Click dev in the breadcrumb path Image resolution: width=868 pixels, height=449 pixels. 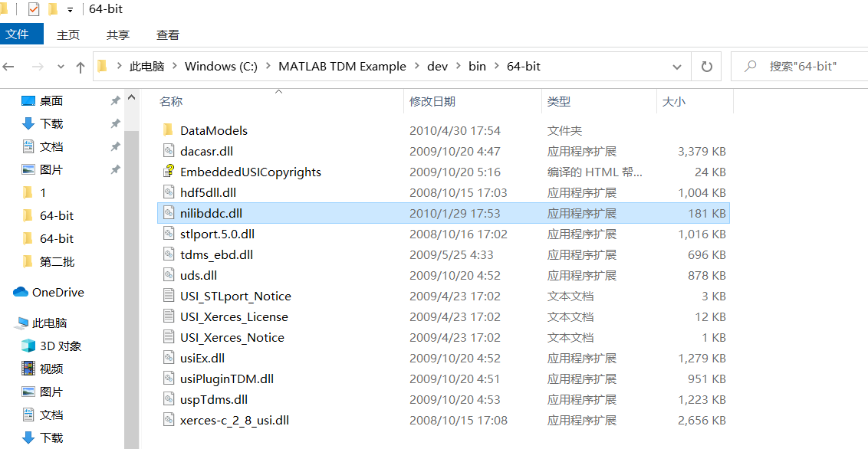pyautogui.click(x=437, y=67)
